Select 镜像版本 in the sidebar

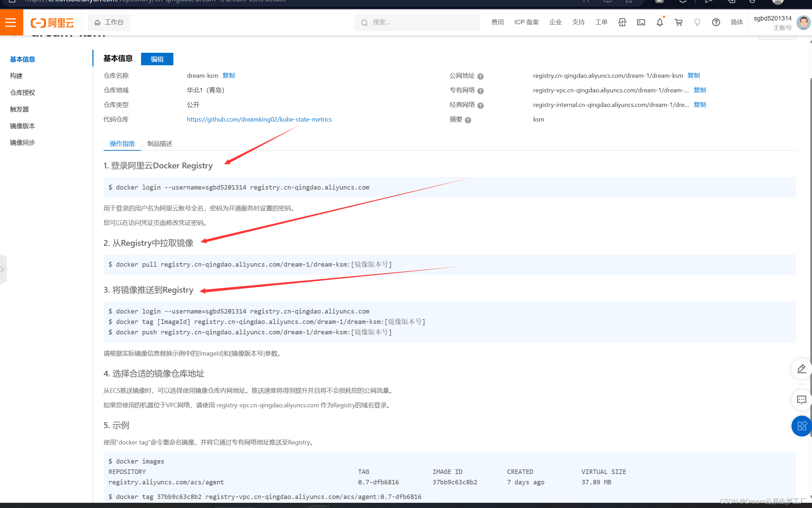click(x=22, y=126)
